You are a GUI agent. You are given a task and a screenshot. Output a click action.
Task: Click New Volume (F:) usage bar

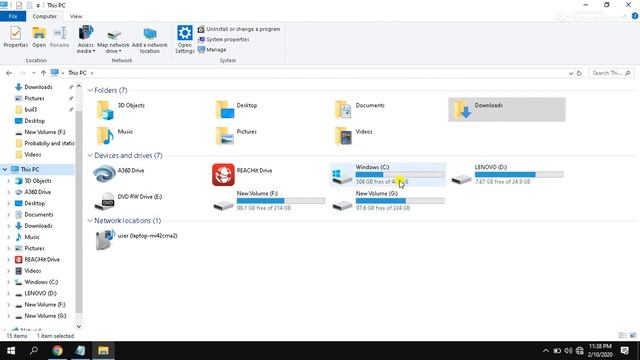281,201
